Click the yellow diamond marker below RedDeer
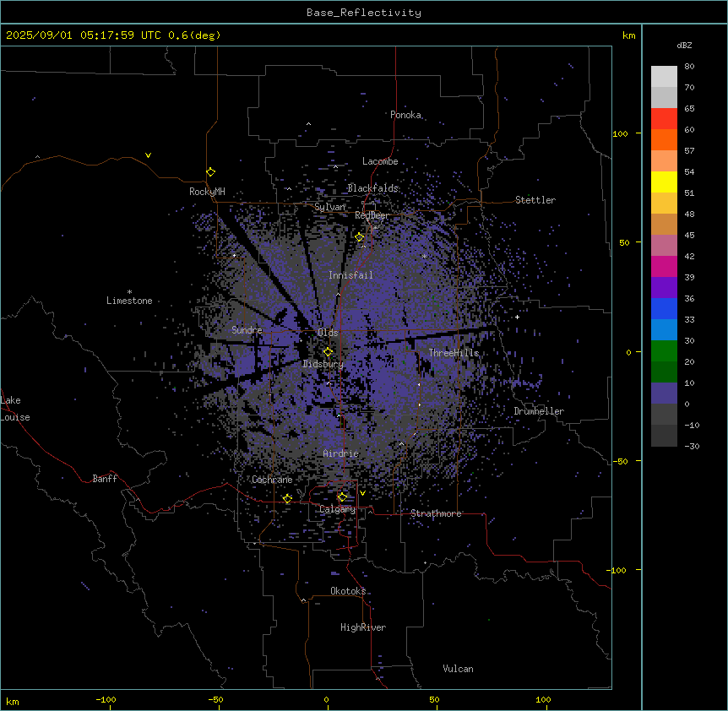This screenshot has width=728, height=711. point(360,237)
